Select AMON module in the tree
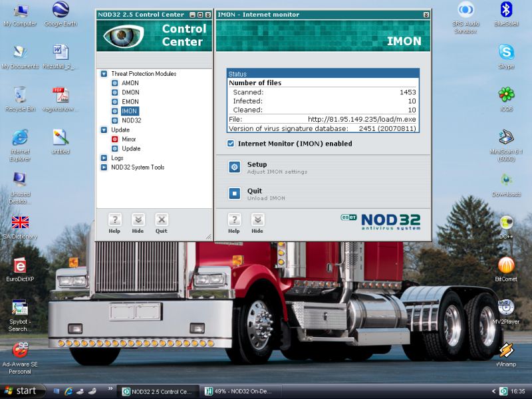 pos(130,83)
